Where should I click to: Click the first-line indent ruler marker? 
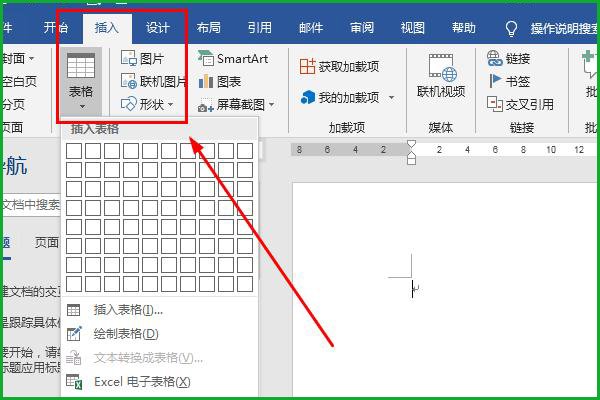[x=411, y=144]
